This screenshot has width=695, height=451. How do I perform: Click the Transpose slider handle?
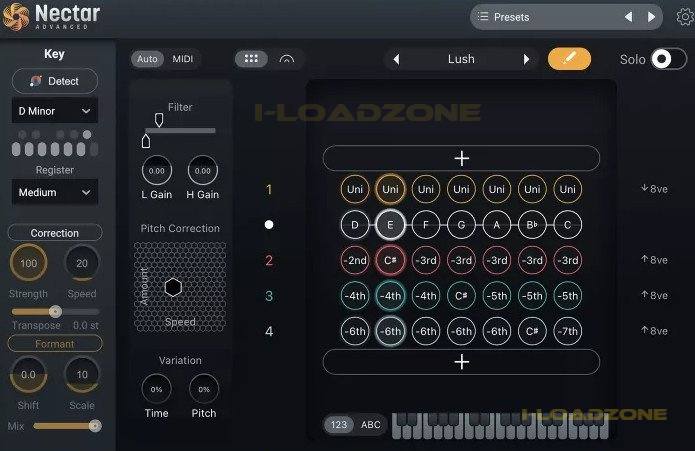55,311
